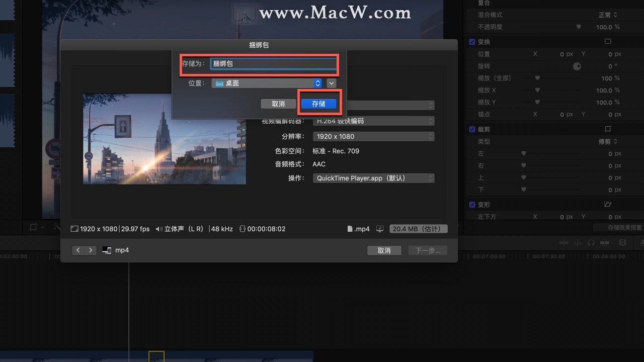The image size is (644, 362).
Task: Click the speaker icon beside 立体声
Action: (x=159, y=229)
